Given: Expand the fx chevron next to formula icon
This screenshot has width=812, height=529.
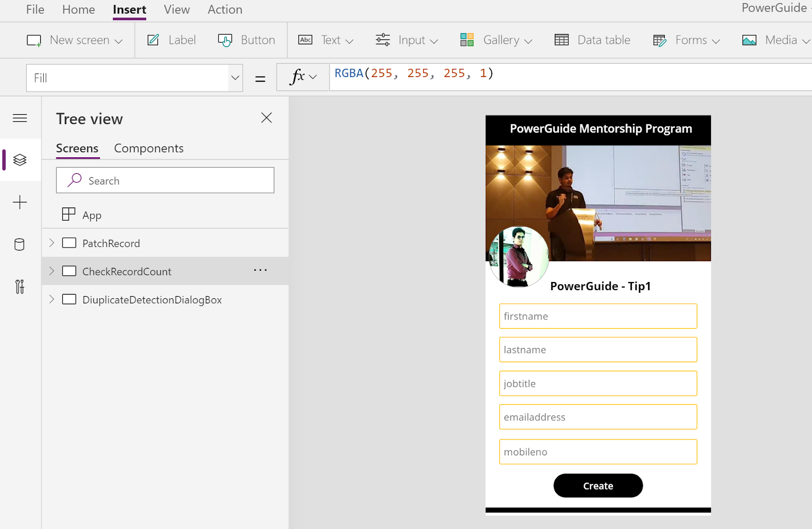Looking at the screenshot, I should (313, 77).
